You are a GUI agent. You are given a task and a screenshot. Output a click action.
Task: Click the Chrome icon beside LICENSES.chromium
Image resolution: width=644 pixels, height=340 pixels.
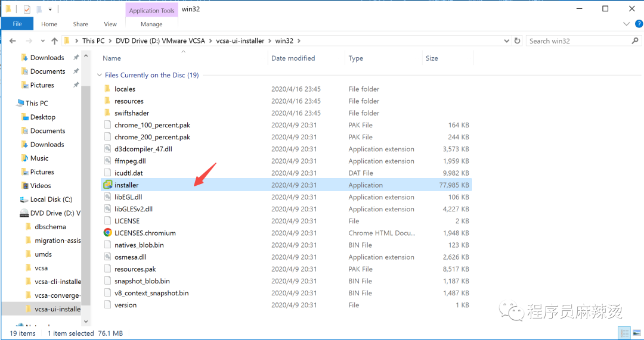click(x=107, y=233)
